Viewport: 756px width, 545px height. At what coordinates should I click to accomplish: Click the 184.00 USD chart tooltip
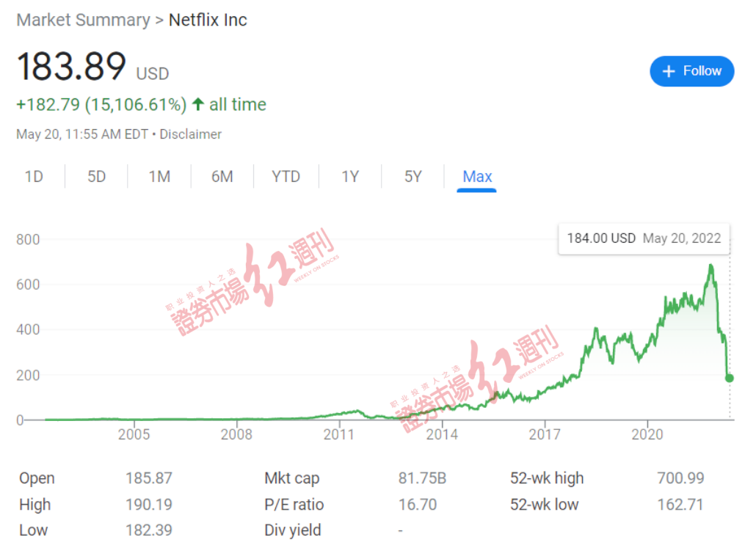(x=644, y=238)
